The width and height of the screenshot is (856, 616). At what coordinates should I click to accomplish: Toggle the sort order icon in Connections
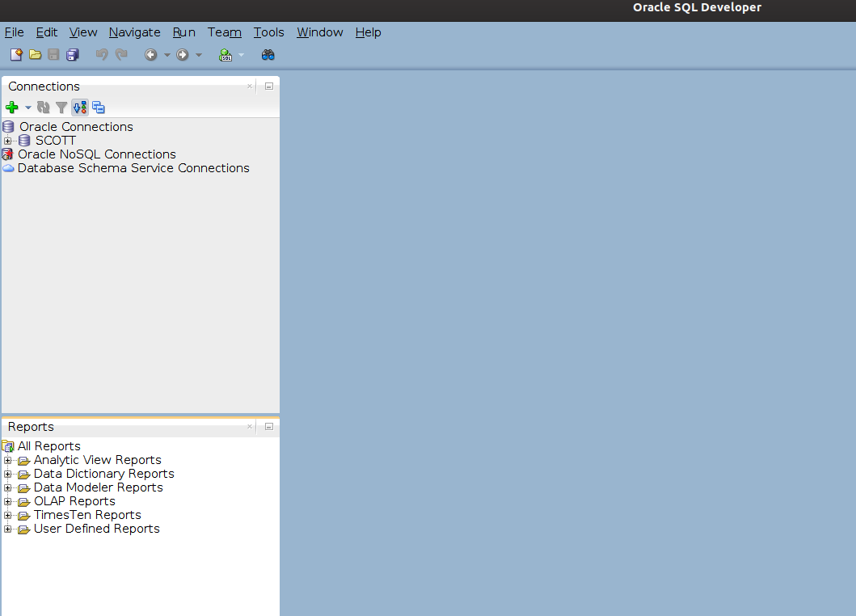click(80, 108)
